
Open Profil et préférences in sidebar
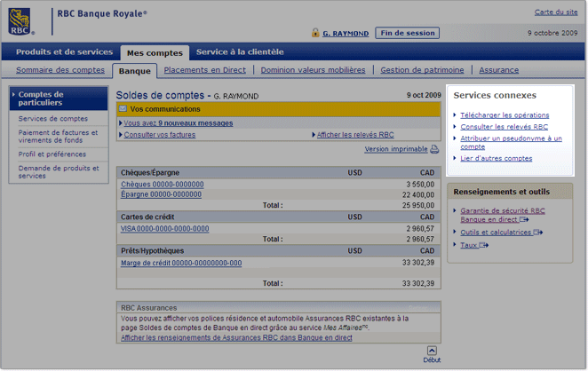pyautogui.click(x=52, y=154)
